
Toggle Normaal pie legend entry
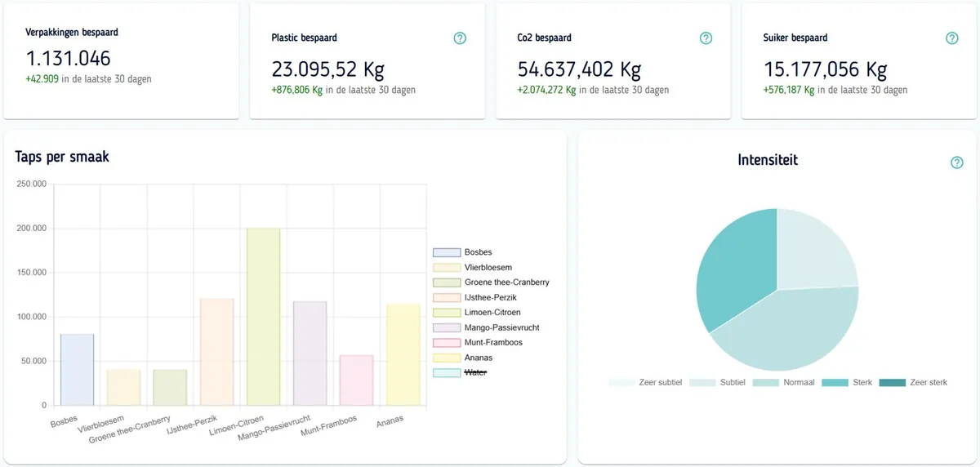pyautogui.click(x=783, y=382)
